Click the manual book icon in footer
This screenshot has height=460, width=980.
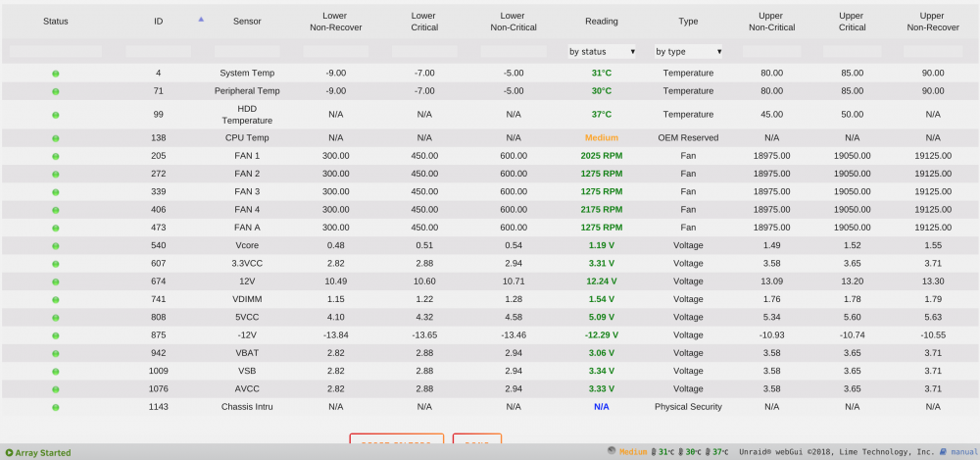tap(943, 451)
